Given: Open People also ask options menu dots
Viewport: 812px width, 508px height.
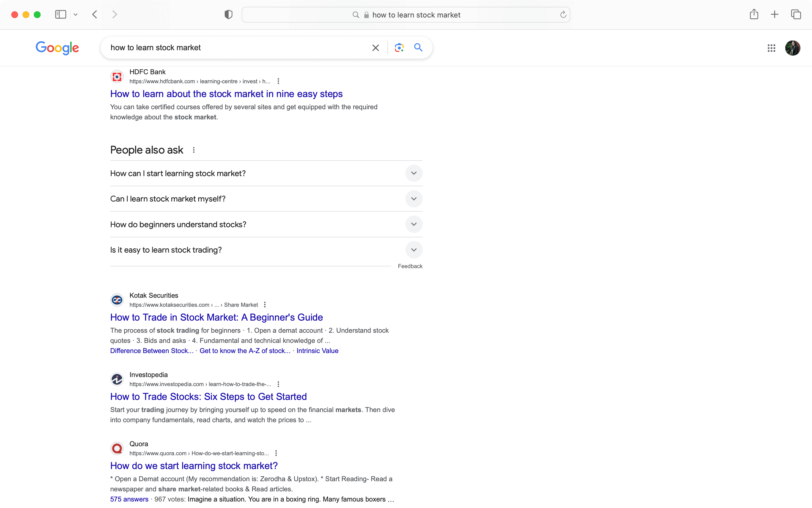Looking at the screenshot, I should click(x=194, y=150).
